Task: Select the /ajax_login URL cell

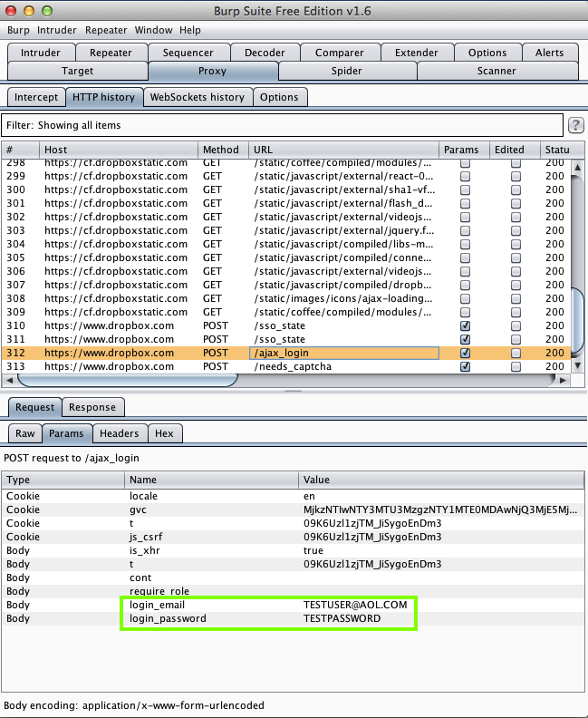Action: pyautogui.click(x=343, y=353)
